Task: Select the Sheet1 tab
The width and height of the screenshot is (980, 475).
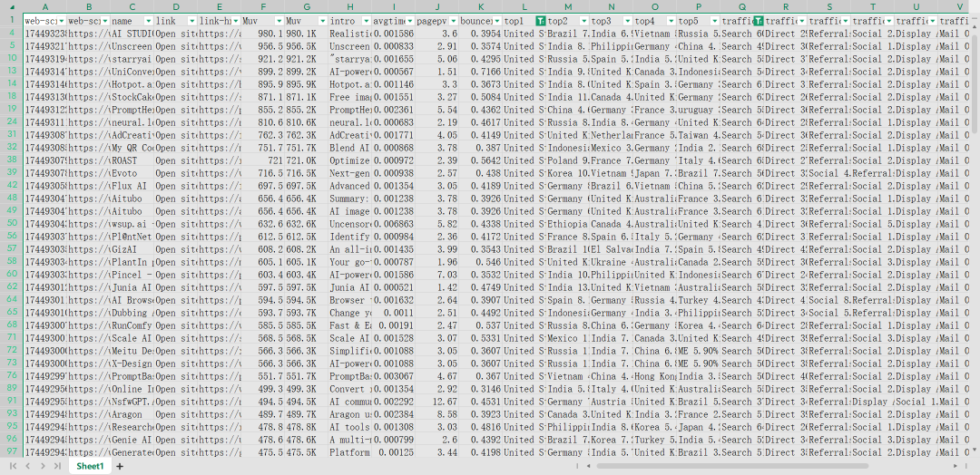Action: (x=90, y=466)
